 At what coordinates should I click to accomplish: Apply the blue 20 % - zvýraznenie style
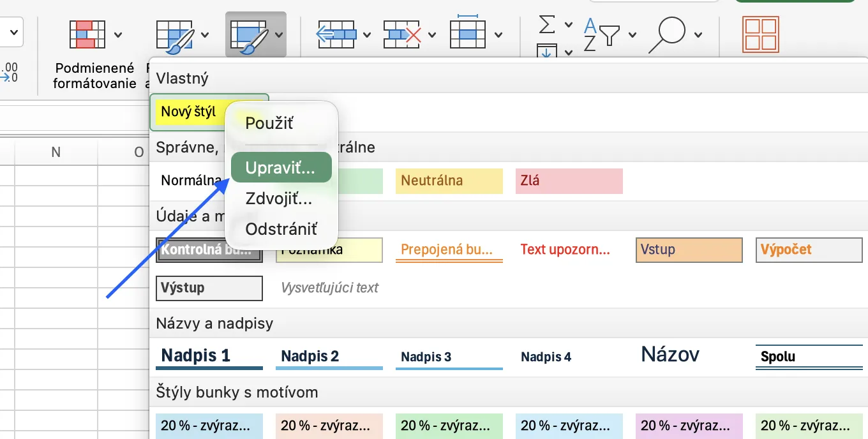click(209, 426)
